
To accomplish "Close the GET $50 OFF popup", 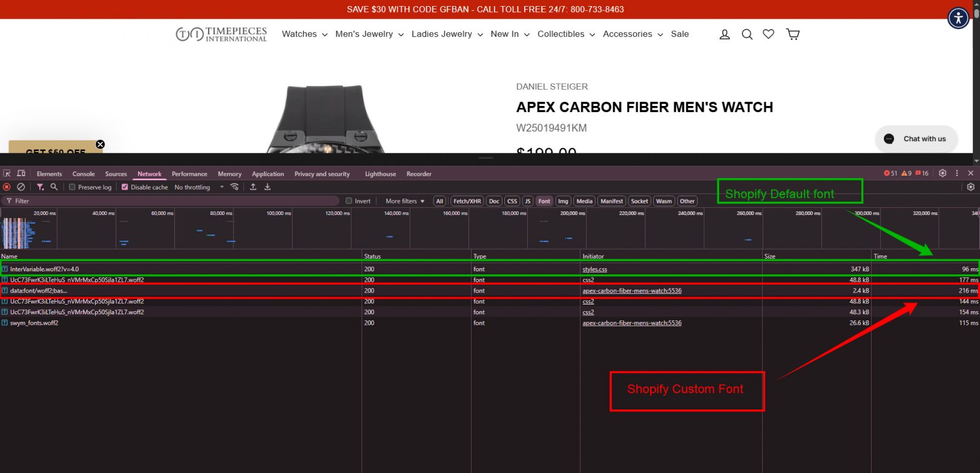I will coord(100,144).
